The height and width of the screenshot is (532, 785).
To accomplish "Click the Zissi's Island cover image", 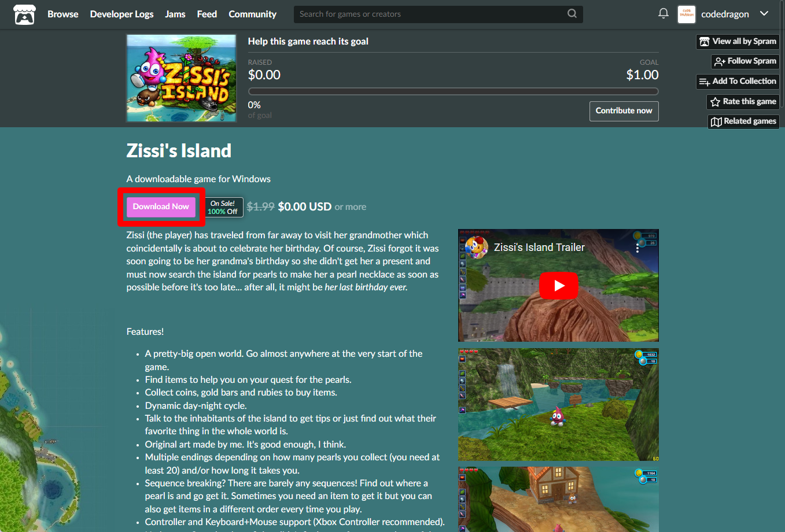I will click(x=182, y=78).
